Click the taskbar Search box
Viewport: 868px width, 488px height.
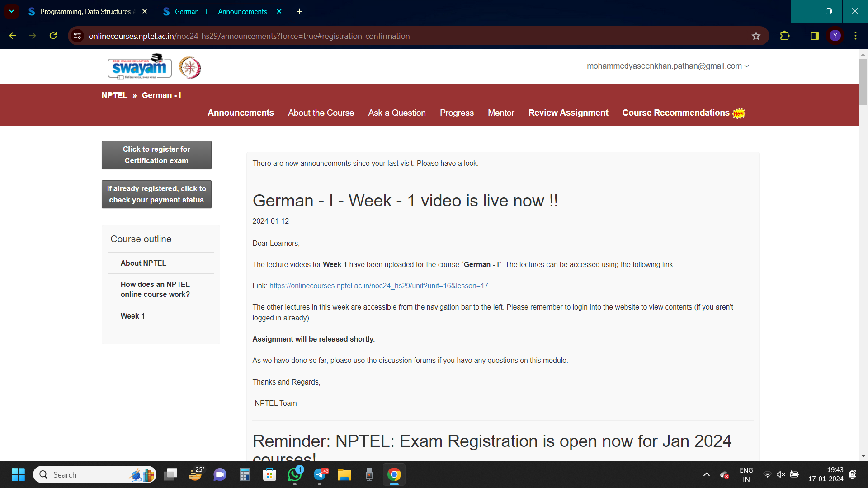[94, 474]
